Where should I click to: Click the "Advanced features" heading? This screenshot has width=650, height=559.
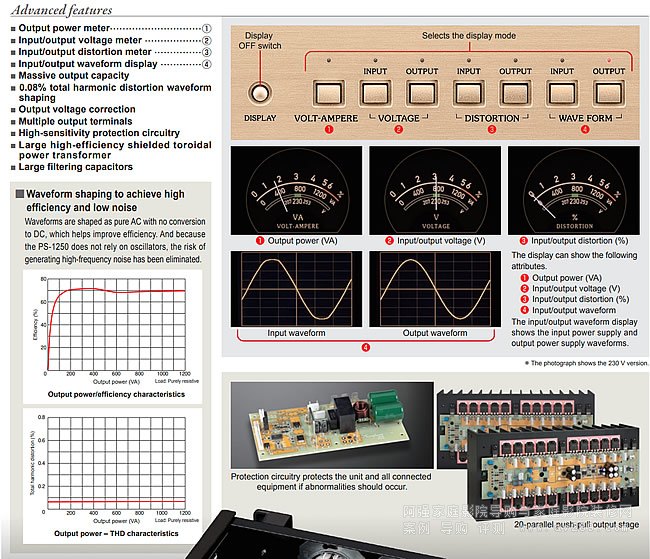coord(63,10)
